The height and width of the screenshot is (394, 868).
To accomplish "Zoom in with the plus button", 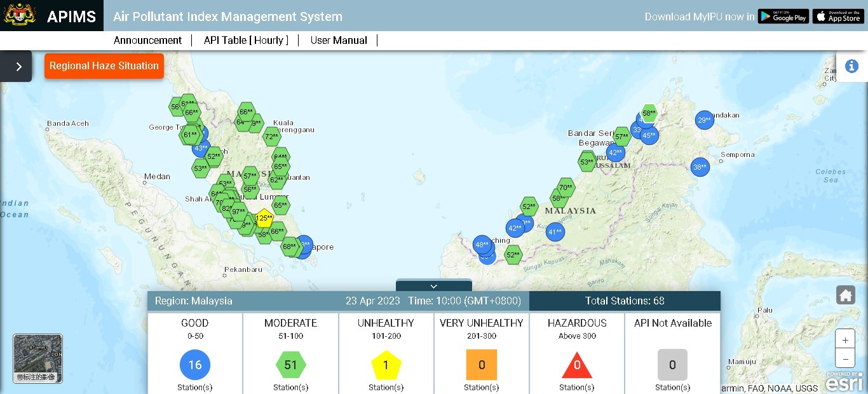I will [845, 340].
